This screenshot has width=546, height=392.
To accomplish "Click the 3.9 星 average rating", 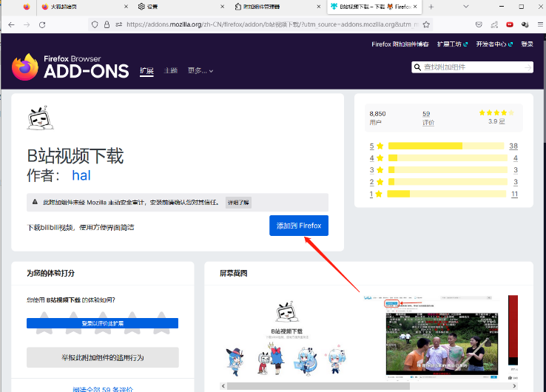I will [x=496, y=121].
